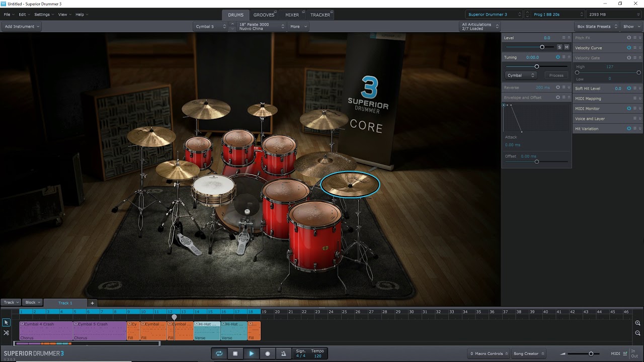The height and width of the screenshot is (362, 644).
Task: Click the master volume slider handle
Action: 591,353
